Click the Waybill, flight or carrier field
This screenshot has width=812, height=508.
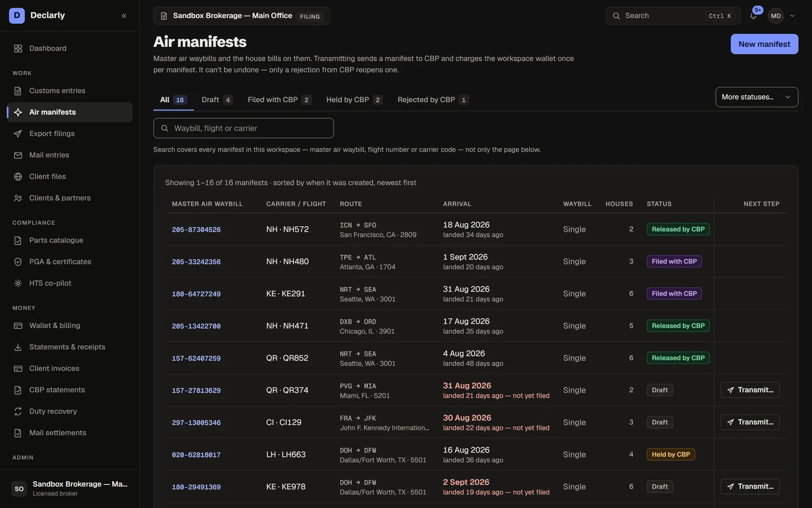tap(244, 129)
